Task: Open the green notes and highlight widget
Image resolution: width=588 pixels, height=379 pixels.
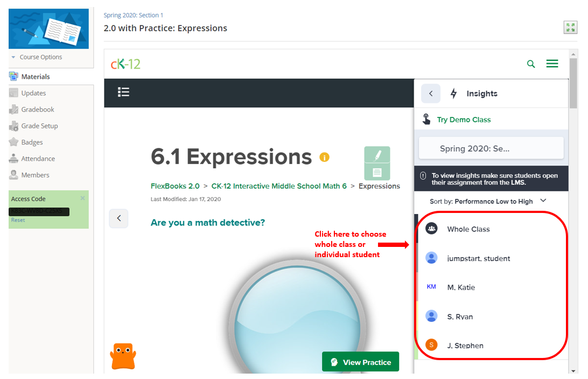Action: pos(377,163)
